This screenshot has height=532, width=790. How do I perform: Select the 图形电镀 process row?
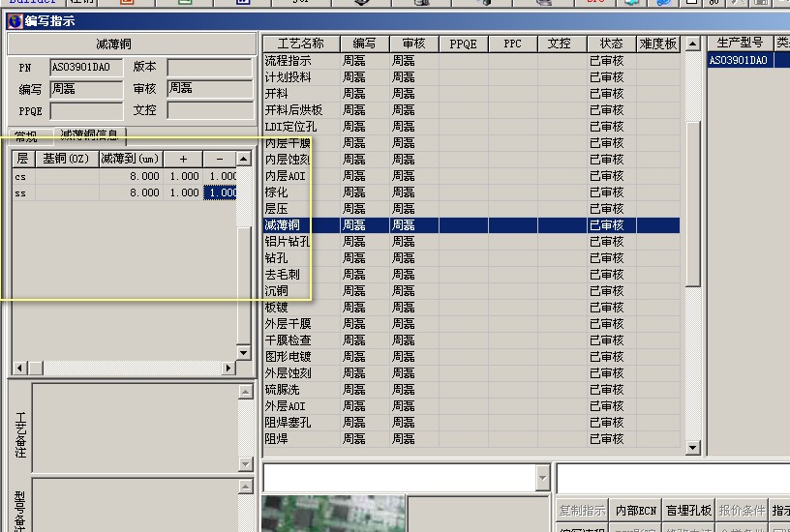[471, 357]
